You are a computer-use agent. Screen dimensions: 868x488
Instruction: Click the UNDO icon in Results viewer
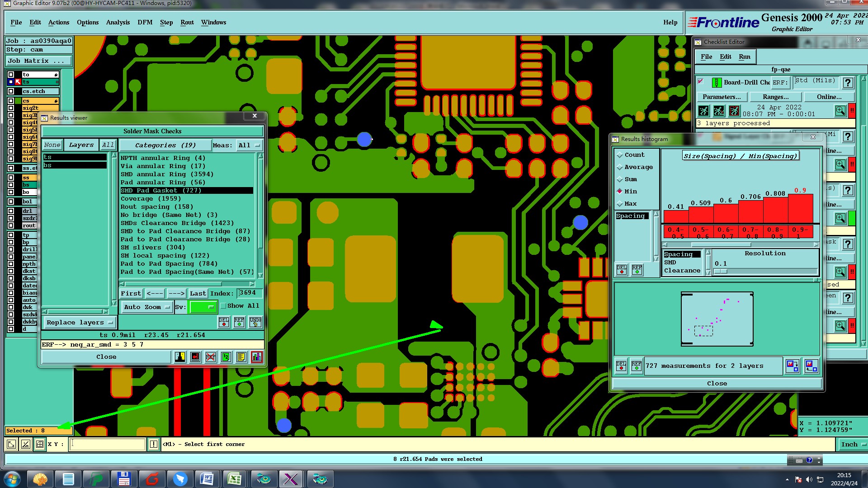click(x=255, y=322)
